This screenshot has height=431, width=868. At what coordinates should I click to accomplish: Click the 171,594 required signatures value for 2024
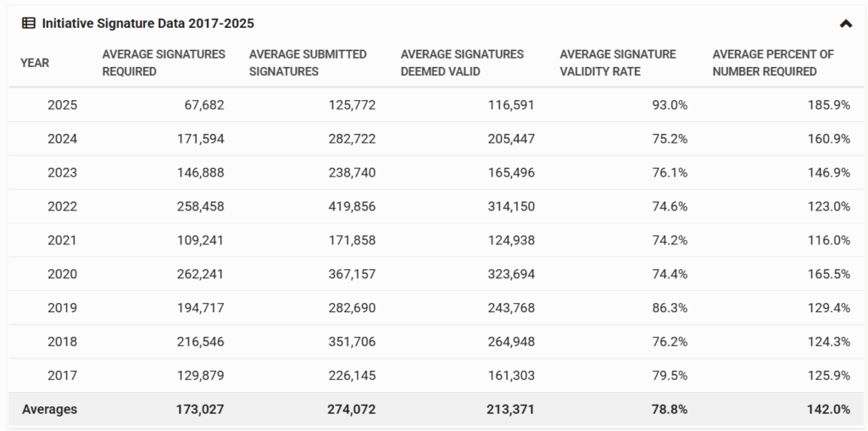197,138
